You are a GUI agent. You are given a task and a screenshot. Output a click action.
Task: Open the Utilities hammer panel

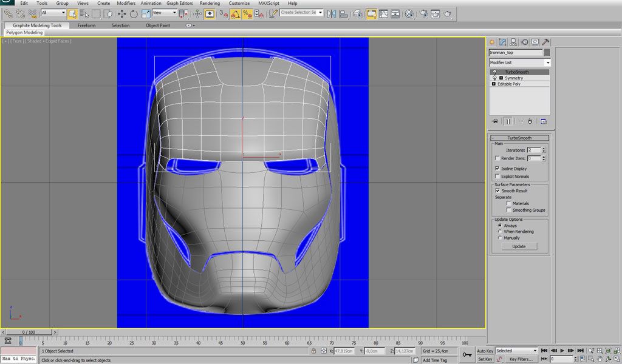546,42
